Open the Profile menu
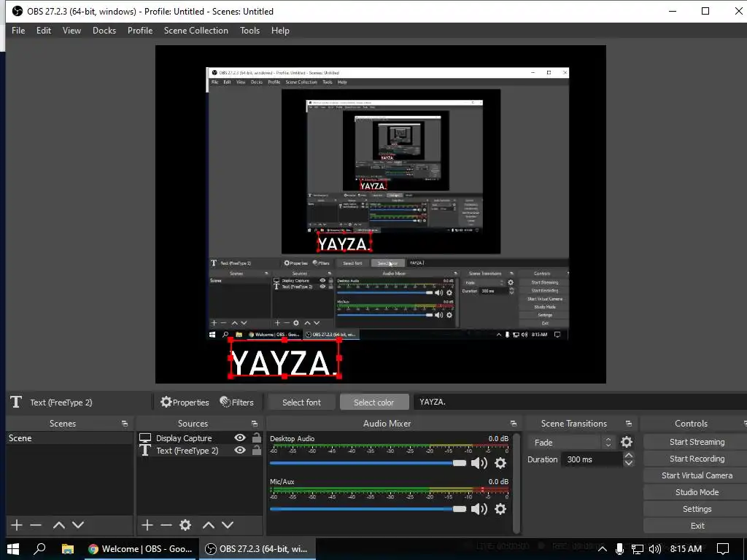The height and width of the screenshot is (560, 747). (140, 31)
